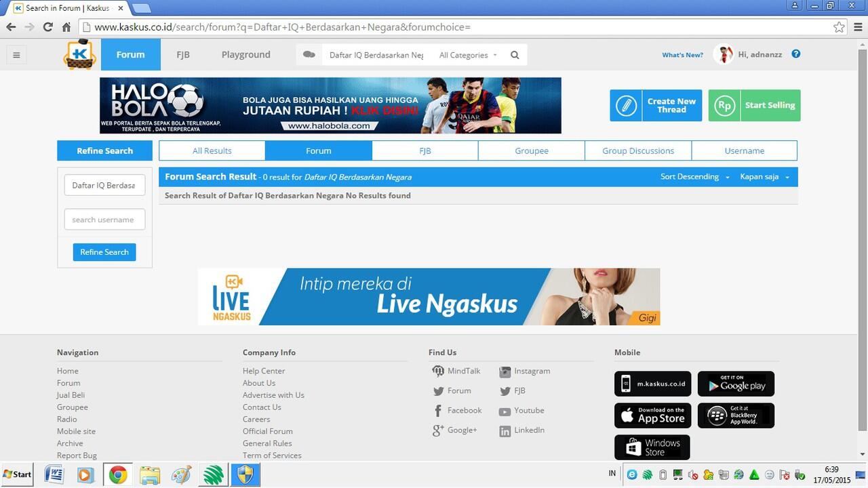Image resolution: width=868 pixels, height=488 pixels.
Task: Open the Facebook link in Find Us
Action: click(458, 410)
